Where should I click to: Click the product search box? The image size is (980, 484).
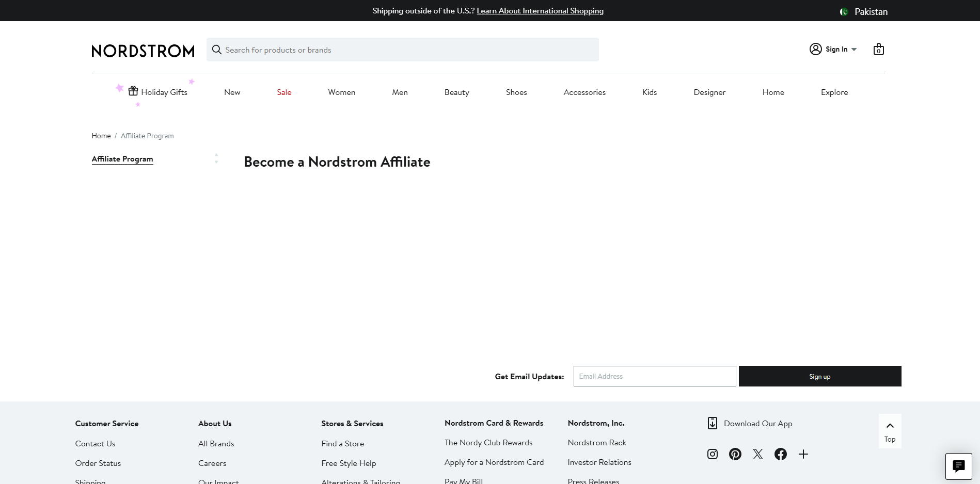point(403,50)
